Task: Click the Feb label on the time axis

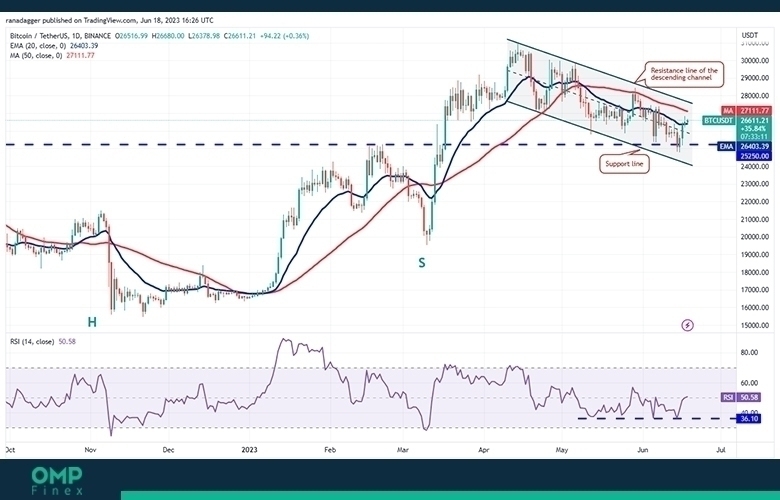Action: click(x=330, y=450)
